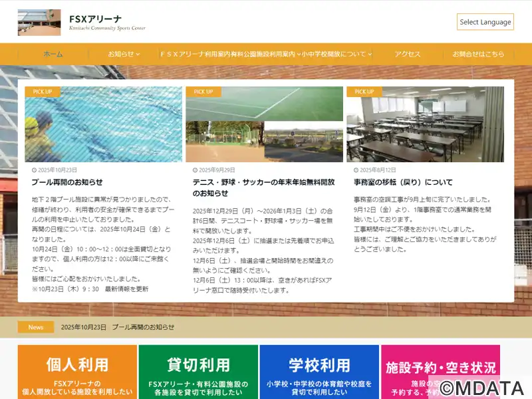The image size is (532, 399).
Task: Click the clock icon beside 2025年10月23日
Action: coord(34,170)
